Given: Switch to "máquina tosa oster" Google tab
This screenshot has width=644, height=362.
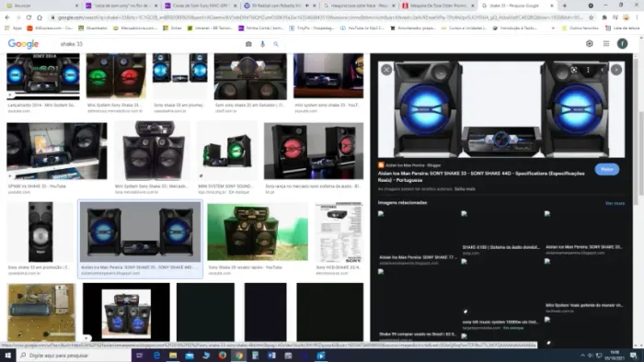Looking at the screenshot, I should coord(359,6).
